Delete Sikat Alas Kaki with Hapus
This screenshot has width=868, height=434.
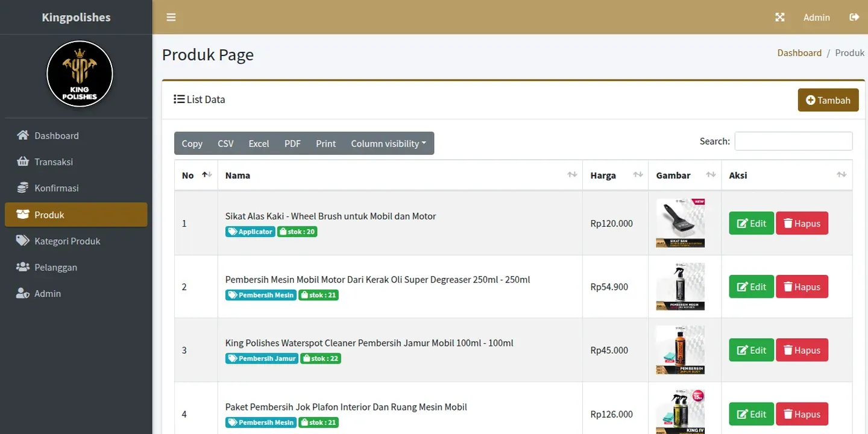coord(802,223)
